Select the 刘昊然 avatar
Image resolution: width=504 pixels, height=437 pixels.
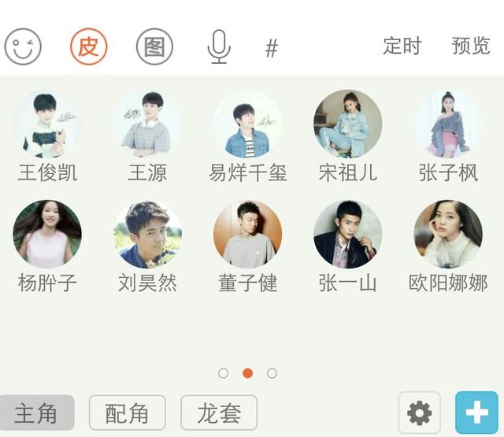pos(147,234)
